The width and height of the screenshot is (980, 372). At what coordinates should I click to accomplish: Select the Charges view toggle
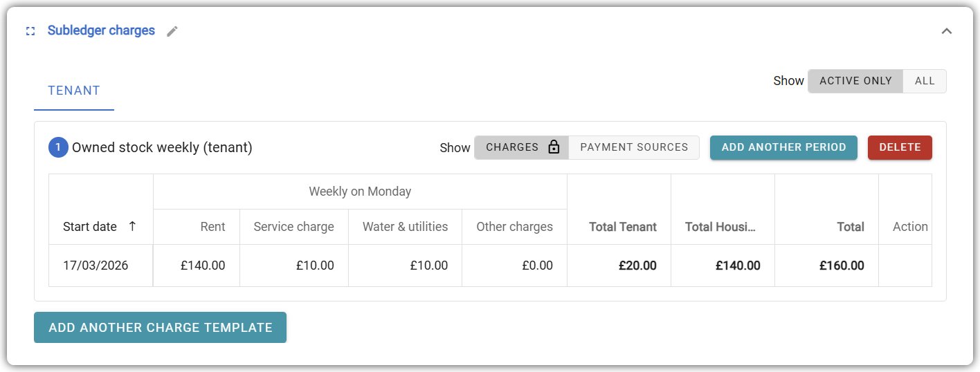[x=512, y=147]
